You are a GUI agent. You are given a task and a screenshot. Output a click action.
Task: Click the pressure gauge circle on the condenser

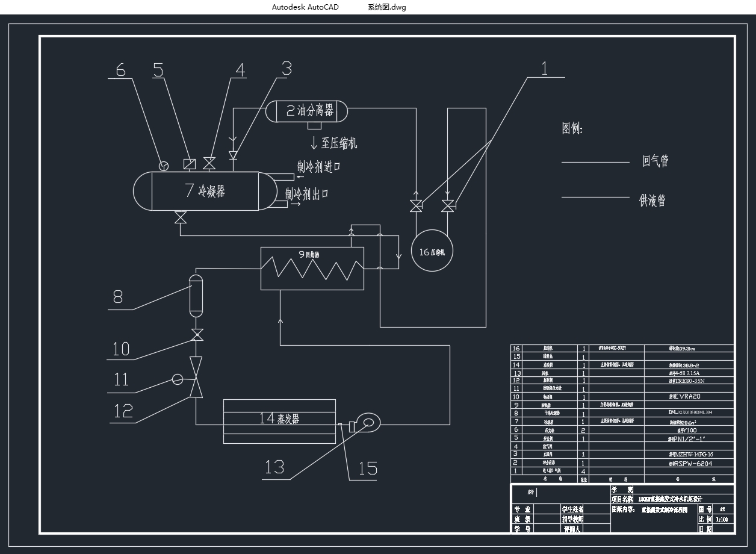click(164, 166)
